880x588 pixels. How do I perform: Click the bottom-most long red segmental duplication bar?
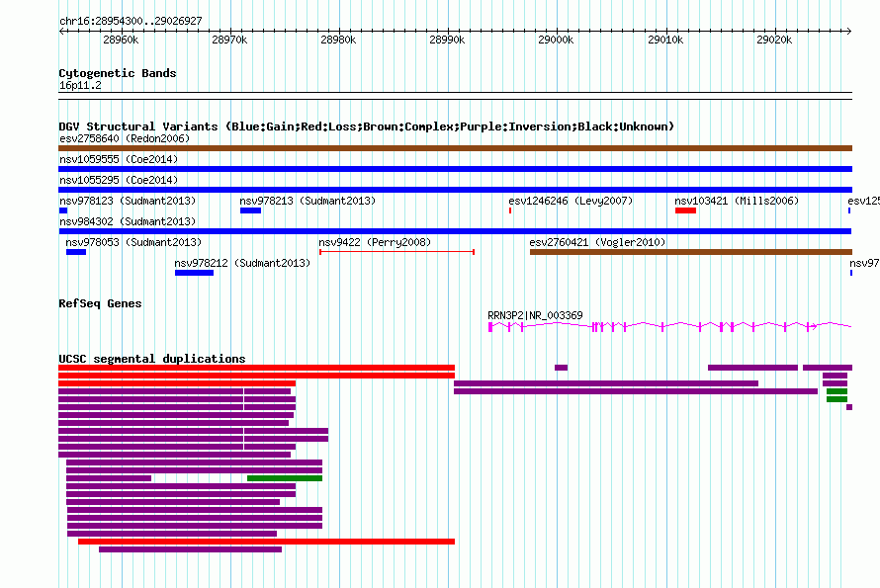(266, 542)
